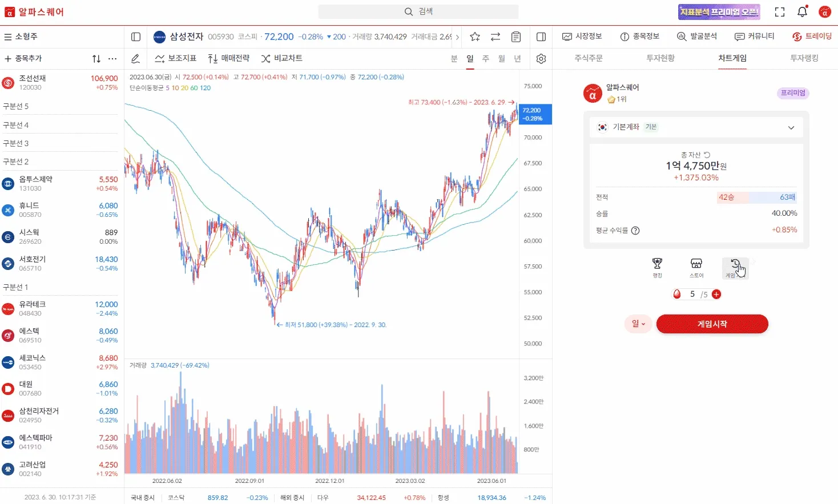Expand the 기본계좌 account dropdown
The image size is (838, 504).
point(696,127)
